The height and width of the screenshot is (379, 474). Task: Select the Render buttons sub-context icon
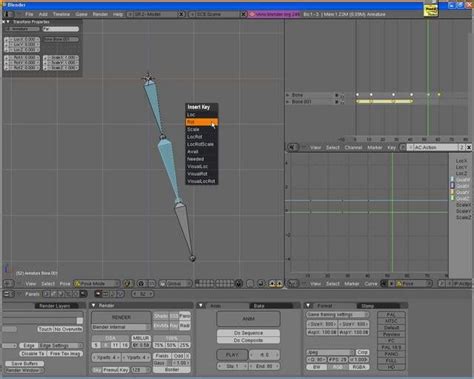click(98, 294)
